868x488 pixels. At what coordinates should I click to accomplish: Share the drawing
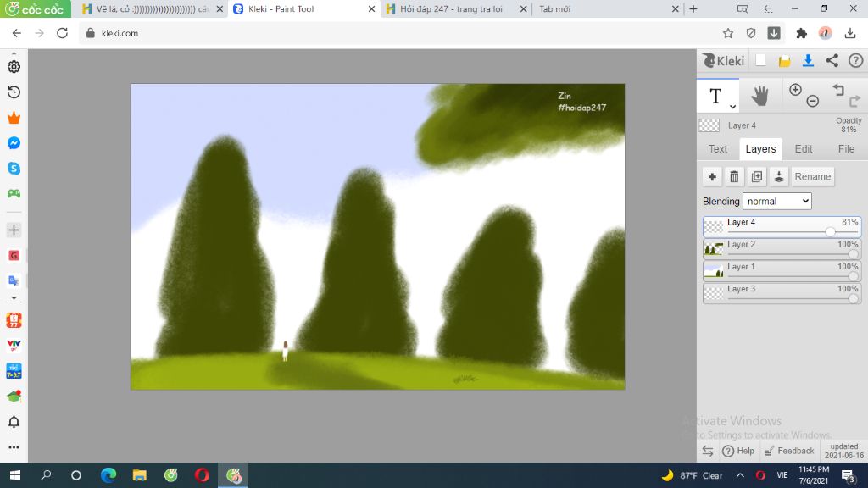click(x=832, y=60)
